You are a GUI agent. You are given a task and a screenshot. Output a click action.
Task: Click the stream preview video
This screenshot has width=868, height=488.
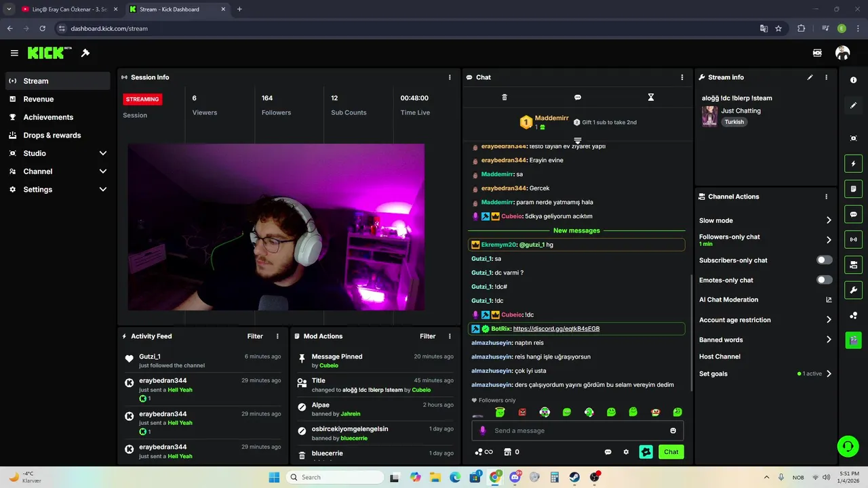(276, 227)
